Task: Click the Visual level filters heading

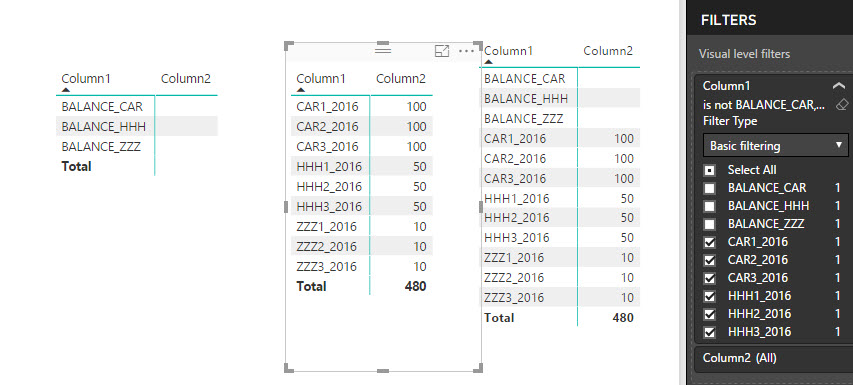Action: tap(744, 54)
